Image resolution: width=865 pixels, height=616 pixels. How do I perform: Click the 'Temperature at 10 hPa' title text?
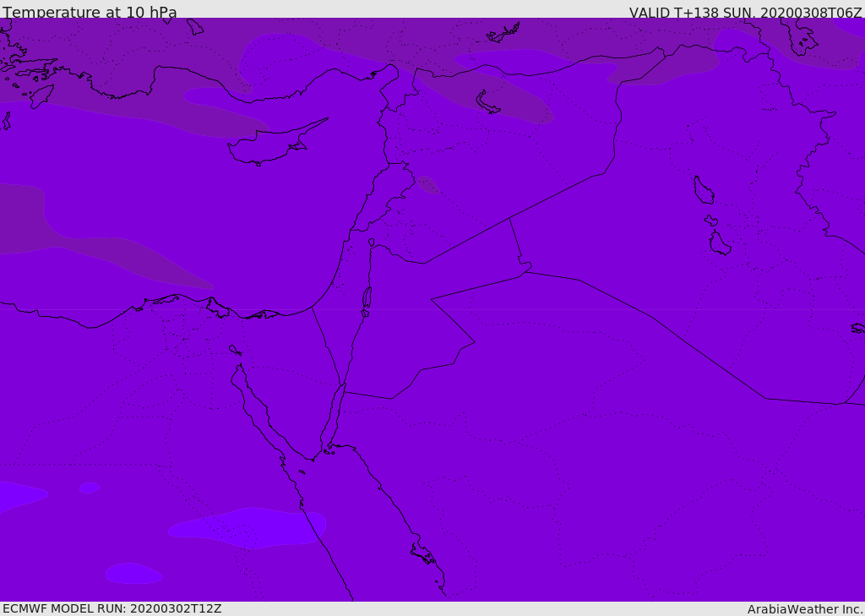(90, 12)
